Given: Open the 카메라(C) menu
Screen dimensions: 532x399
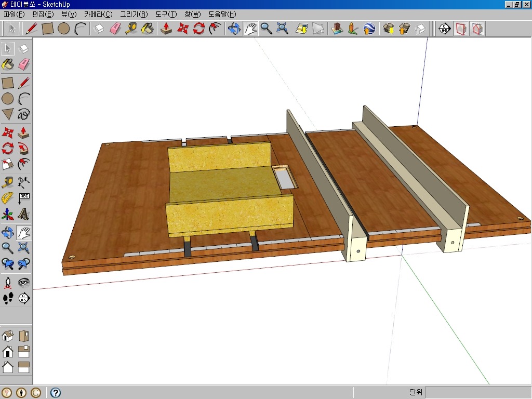Looking at the screenshot, I should (98, 14).
